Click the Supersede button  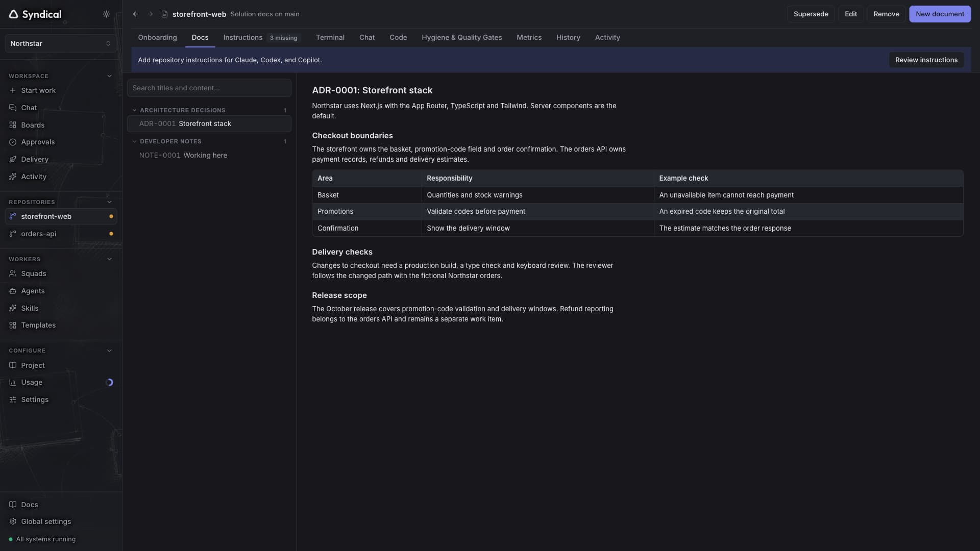(x=811, y=14)
